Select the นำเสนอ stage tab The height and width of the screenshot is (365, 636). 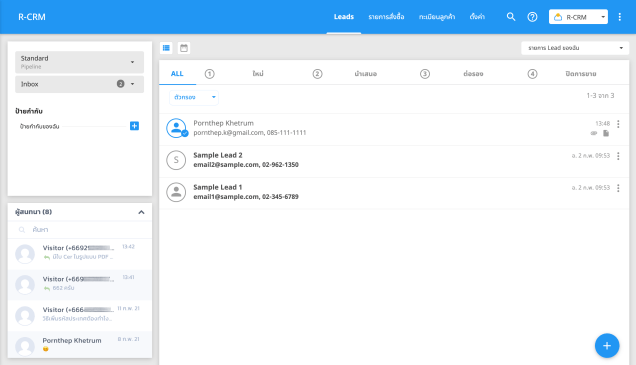pyautogui.click(x=365, y=74)
